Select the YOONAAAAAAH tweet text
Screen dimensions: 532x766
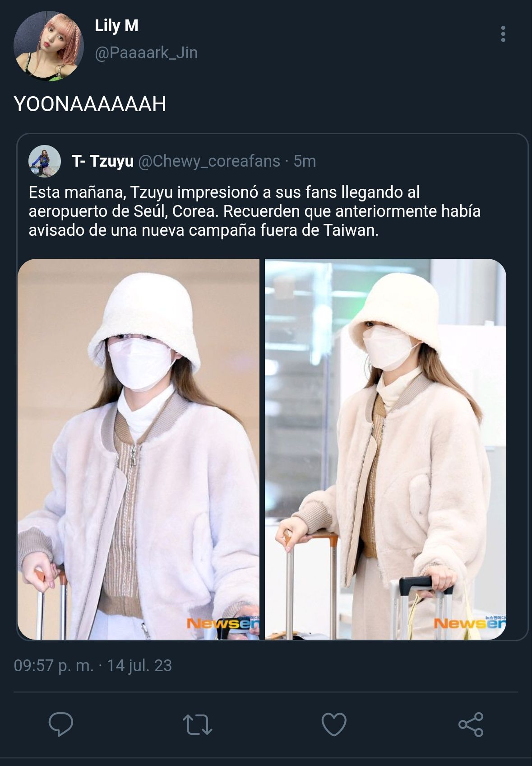point(90,104)
